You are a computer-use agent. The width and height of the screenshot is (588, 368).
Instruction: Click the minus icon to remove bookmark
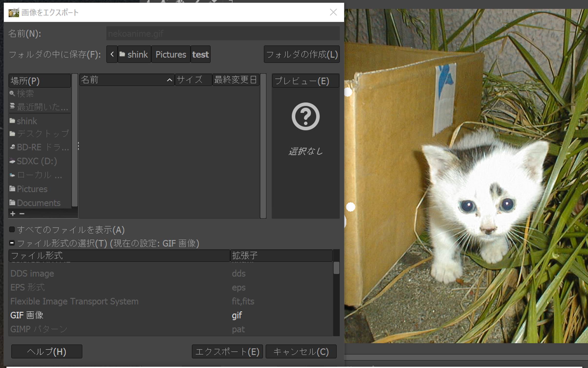click(x=22, y=214)
